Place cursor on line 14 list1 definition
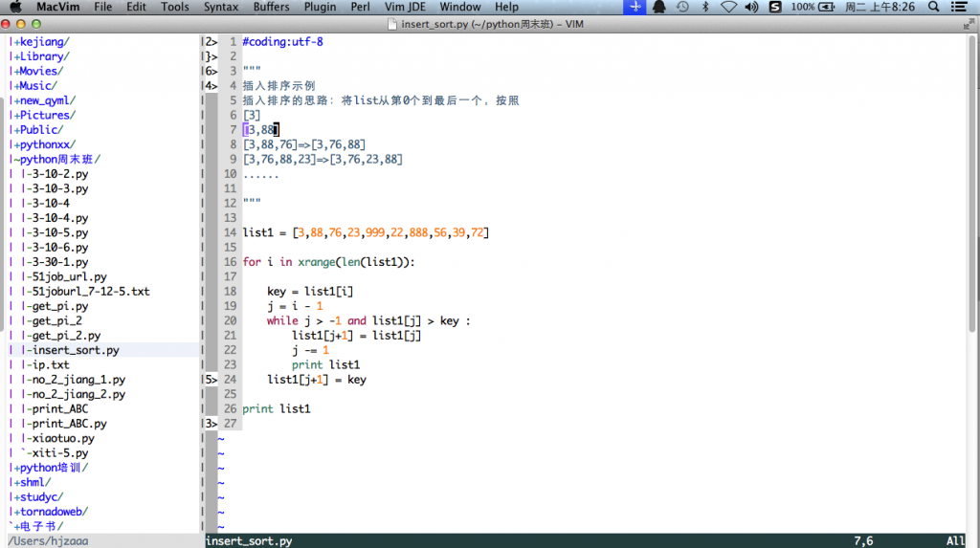The width and height of the screenshot is (980, 548). (366, 232)
